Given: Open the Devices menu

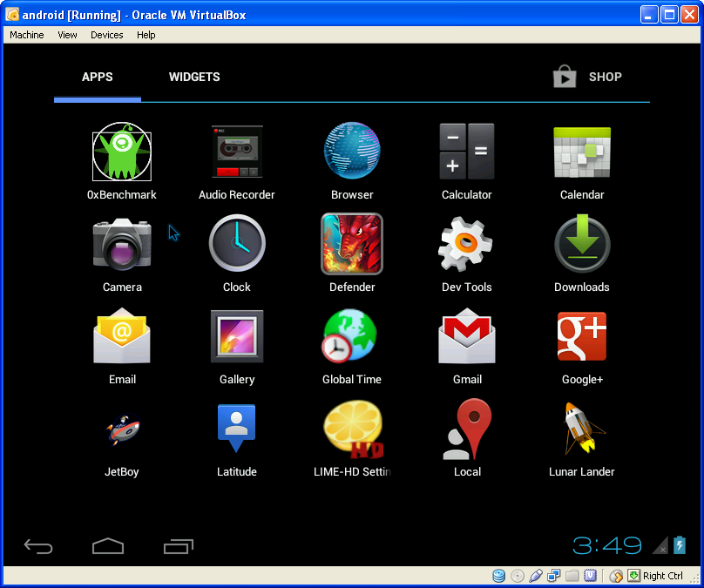Looking at the screenshot, I should tap(107, 35).
